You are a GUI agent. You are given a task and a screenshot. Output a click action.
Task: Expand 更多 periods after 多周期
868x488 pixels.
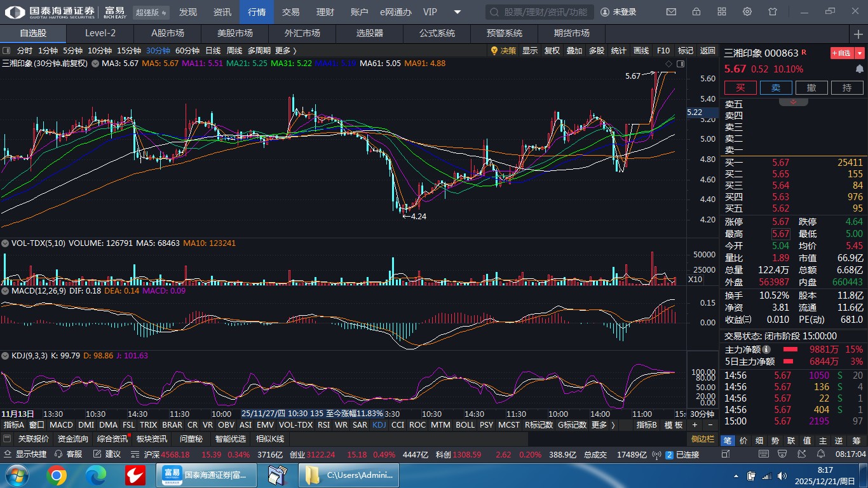(286, 51)
